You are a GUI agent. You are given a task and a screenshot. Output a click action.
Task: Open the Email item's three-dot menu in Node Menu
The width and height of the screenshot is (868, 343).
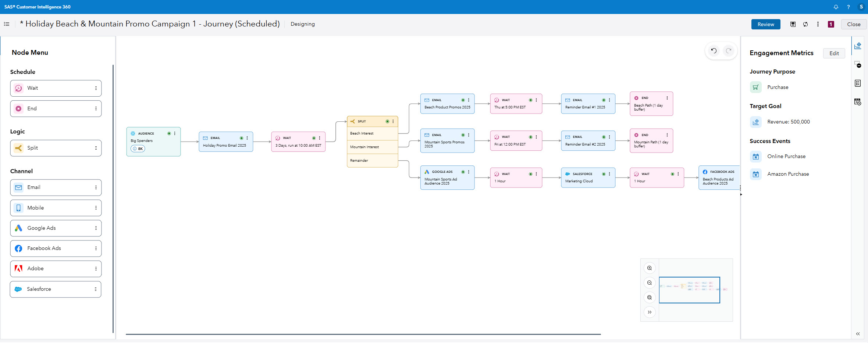[x=96, y=187]
